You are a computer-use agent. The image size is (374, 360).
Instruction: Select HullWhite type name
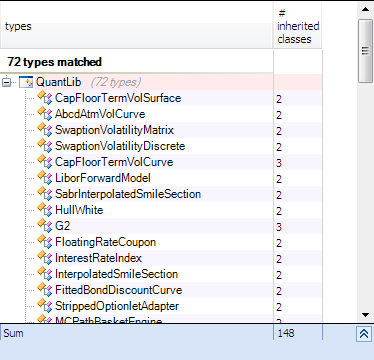(x=79, y=210)
